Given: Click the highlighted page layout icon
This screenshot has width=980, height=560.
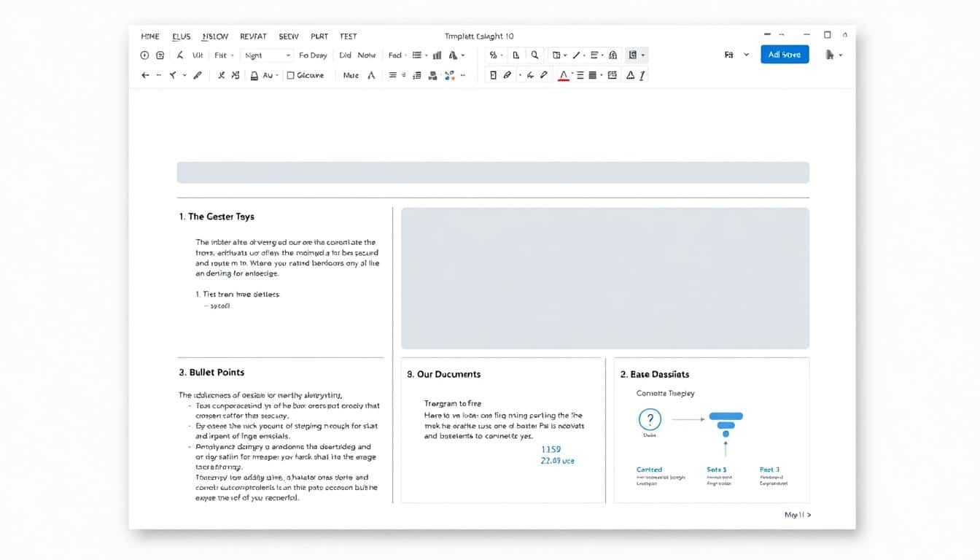Looking at the screenshot, I should [x=633, y=55].
